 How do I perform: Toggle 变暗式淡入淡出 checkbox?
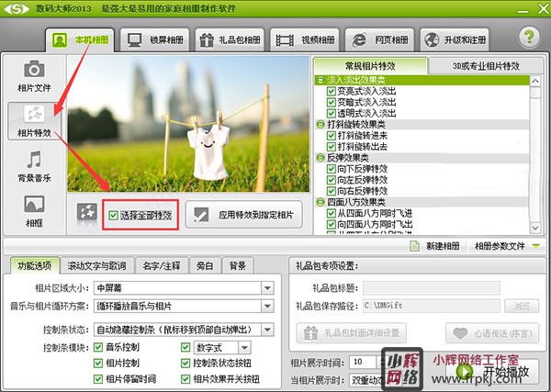point(331,102)
